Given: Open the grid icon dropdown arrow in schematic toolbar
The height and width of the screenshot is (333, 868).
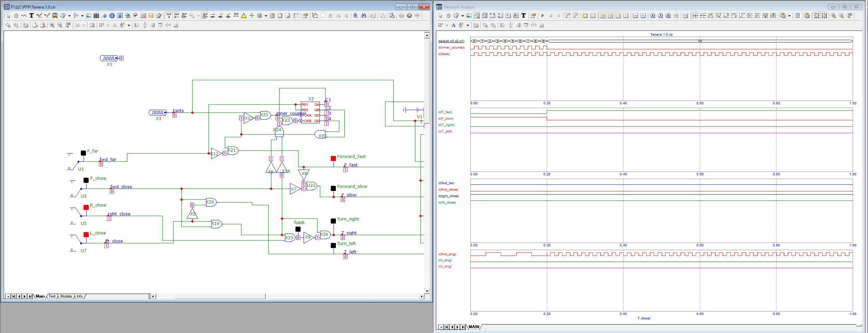Looking at the screenshot, I should 266,16.
